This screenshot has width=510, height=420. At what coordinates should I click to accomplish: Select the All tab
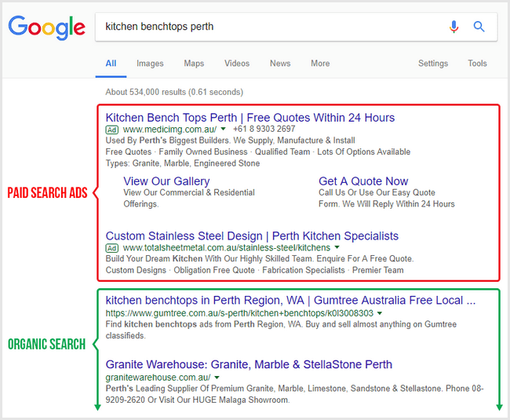[x=111, y=64]
